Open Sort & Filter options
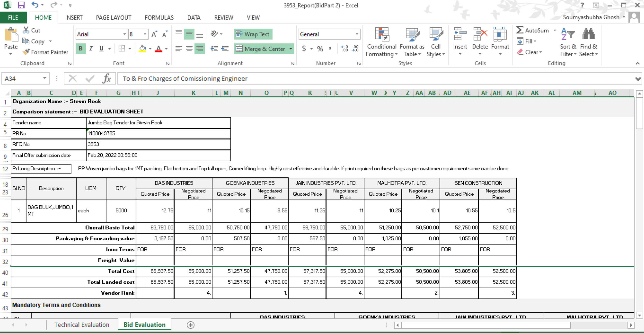 [568, 42]
